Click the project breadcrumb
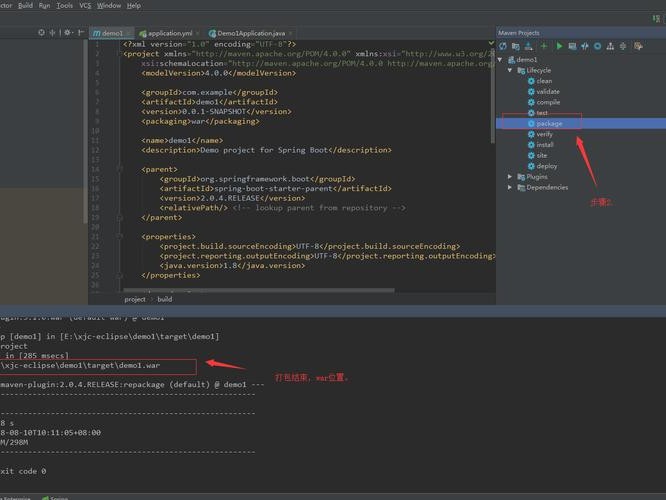666x500 pixels. pyautogui.click(x=135, y=299)
